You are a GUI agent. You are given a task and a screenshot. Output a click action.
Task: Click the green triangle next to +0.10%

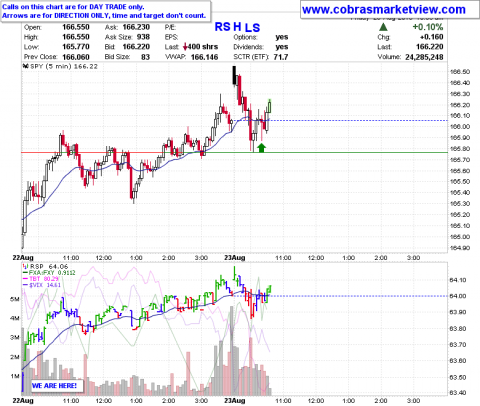383,27
